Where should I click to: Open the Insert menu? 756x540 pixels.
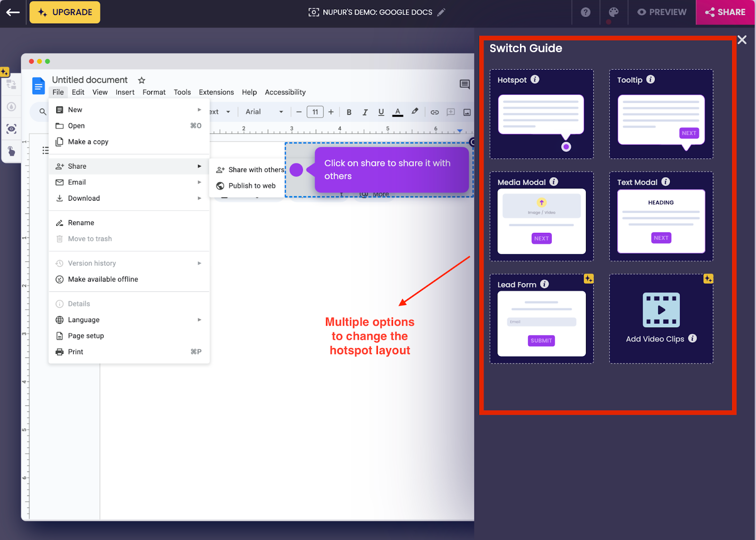(125, 92)
